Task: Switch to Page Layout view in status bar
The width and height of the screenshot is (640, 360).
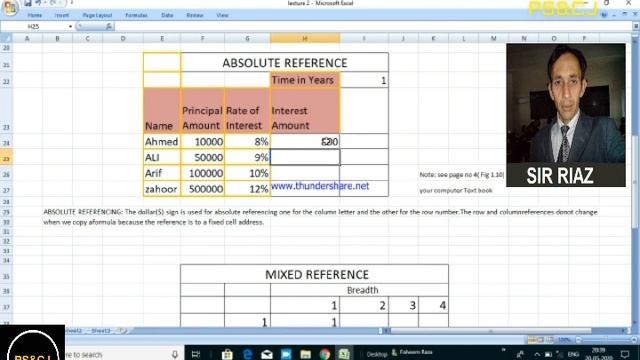Action: tap(540, 340)
